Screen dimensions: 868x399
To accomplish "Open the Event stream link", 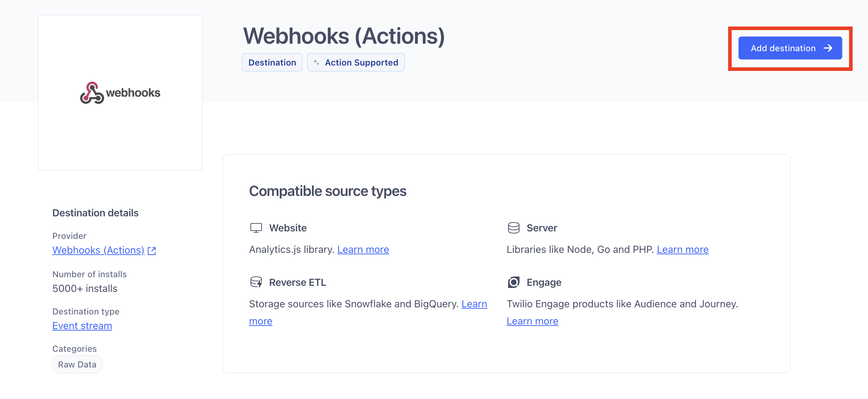I will click(82, 326).
